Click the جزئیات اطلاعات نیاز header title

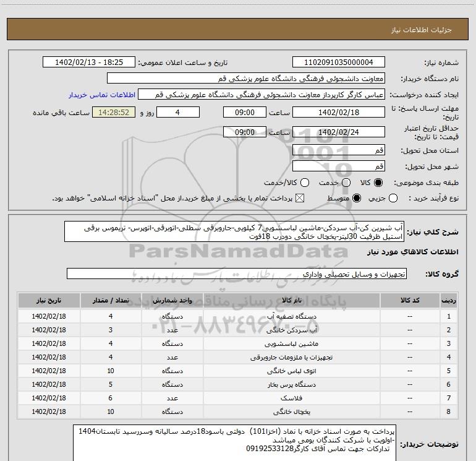pos(422,30)
